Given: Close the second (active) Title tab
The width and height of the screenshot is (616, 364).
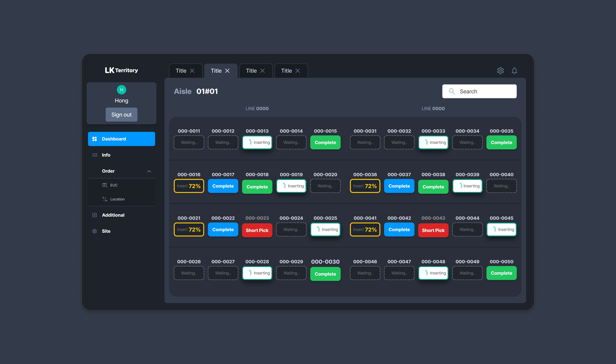Looking at the screenshot, I should click(x=227, y=71).
